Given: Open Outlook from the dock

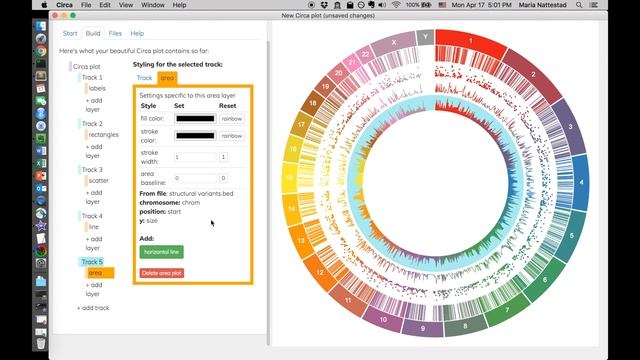Looking at the screenshot, I should click(x=41, y=189).
